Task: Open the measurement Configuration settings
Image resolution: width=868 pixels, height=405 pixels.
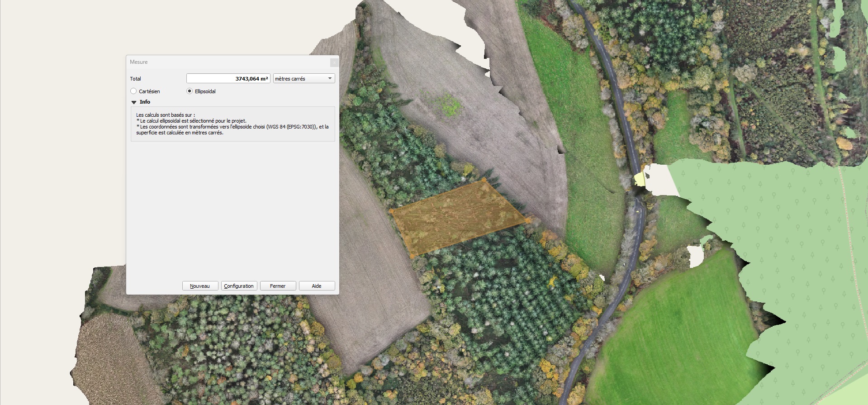Action: coord(239,286)
